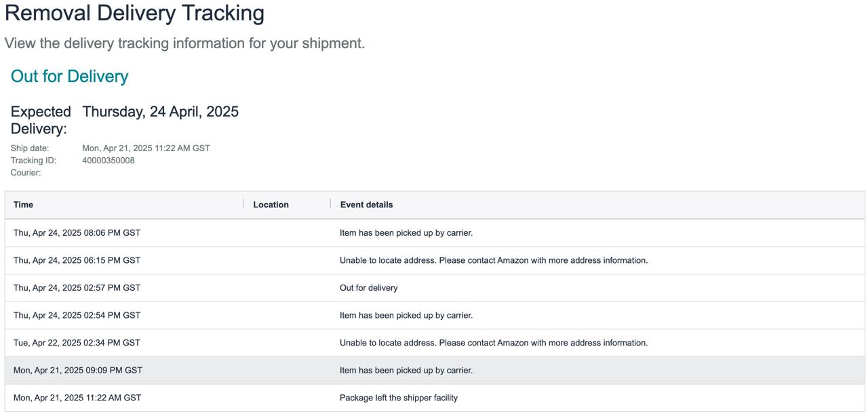Click the Time column header
Screen dimensions: 868x414
23,205
